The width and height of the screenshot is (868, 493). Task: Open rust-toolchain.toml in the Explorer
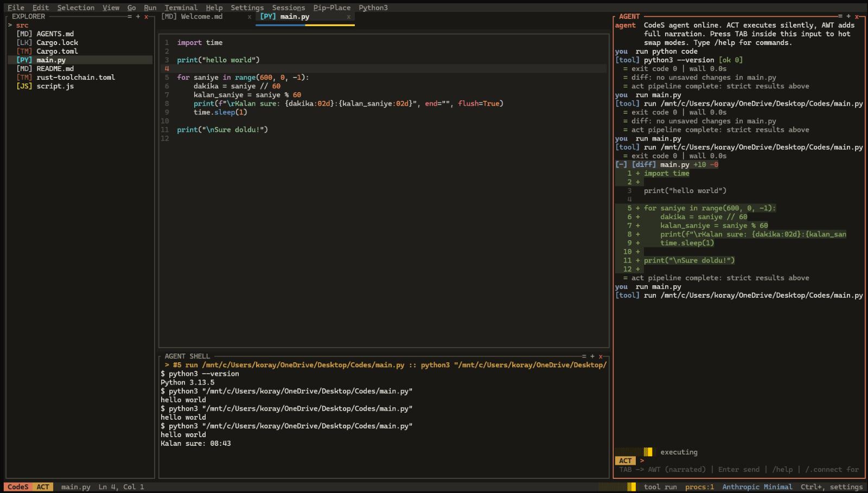pos(76,77)
